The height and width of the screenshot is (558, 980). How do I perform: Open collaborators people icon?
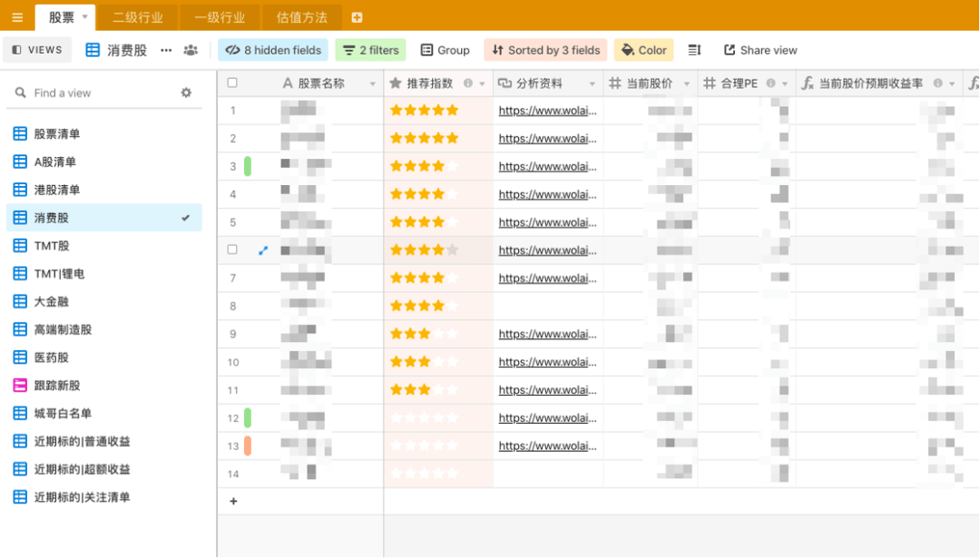click(191, 51)
